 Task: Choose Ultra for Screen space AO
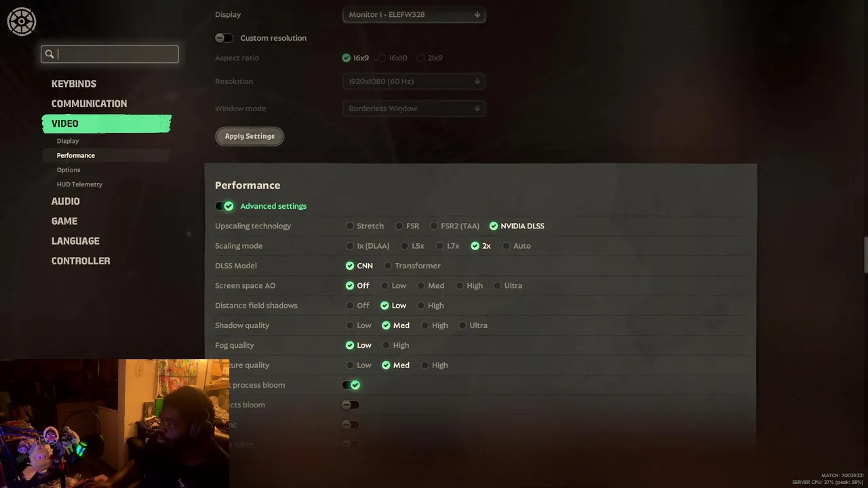pyautogui.click(x=508, y=285)
